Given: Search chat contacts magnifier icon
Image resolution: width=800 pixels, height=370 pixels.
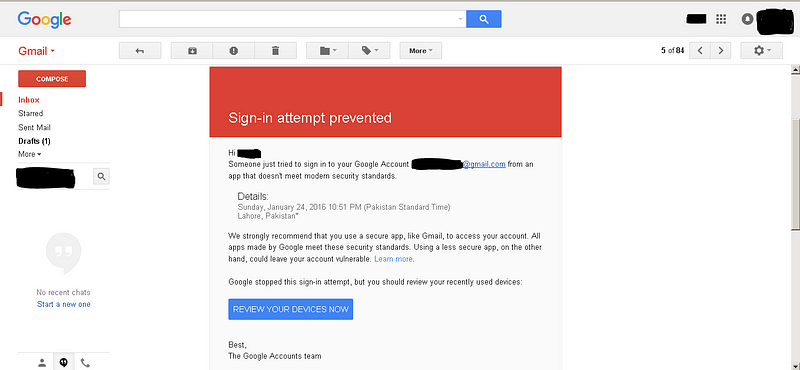Looking at the screenshot, I should (x=101, y=177).
